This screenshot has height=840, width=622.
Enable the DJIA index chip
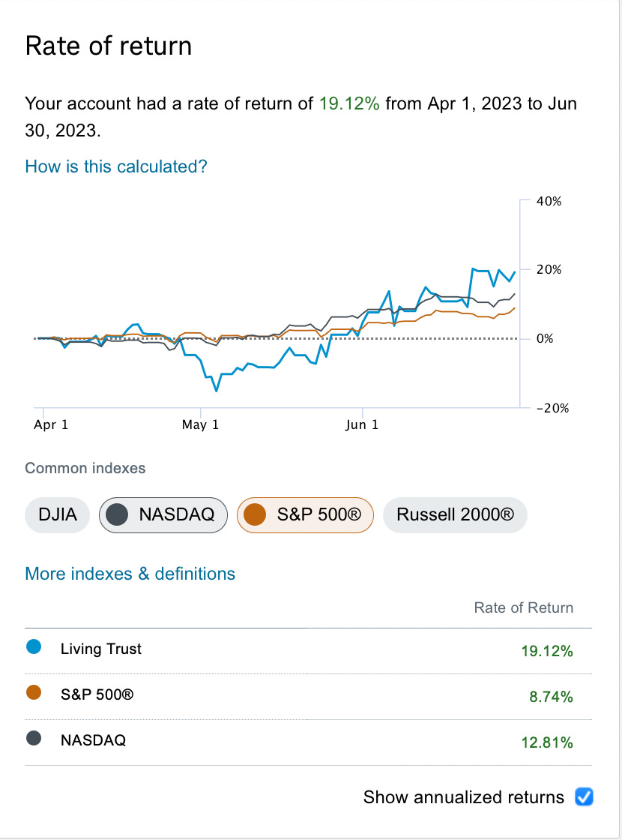coord(56,514)
